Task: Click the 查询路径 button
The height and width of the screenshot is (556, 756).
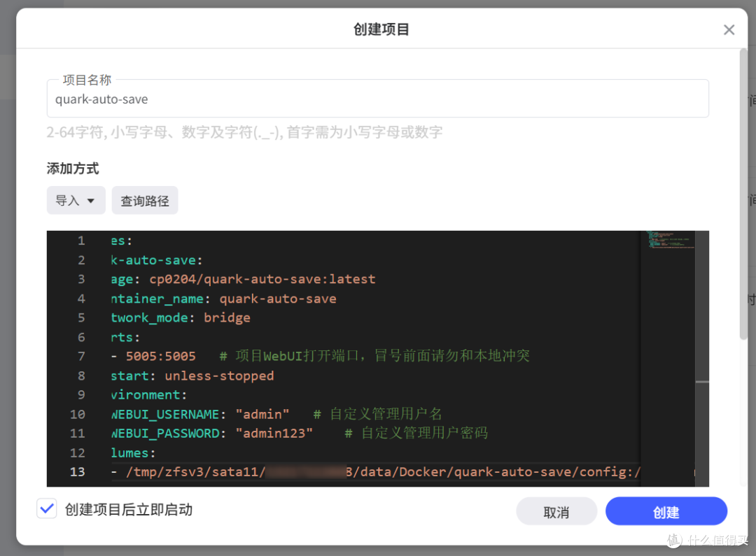Action: pos(145,201)
